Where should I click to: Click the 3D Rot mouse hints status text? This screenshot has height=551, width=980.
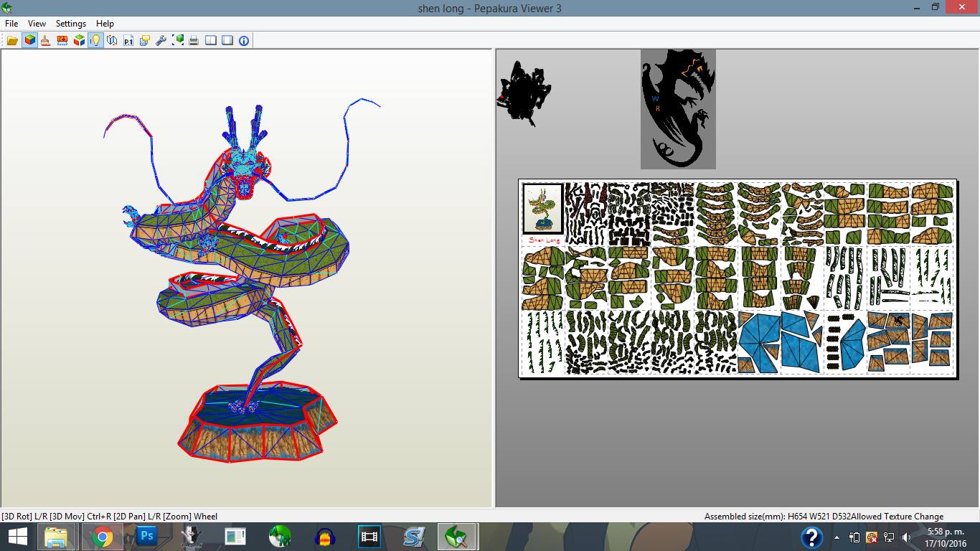[109, 516]
